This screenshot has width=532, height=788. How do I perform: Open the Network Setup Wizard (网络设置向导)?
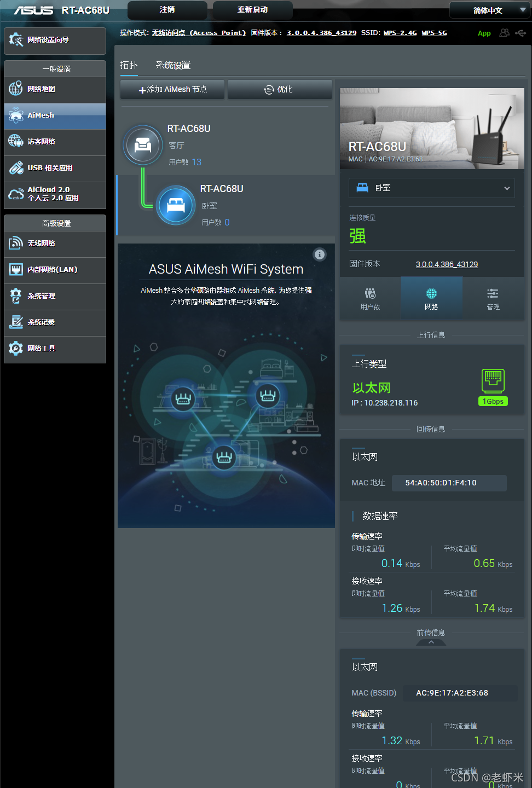click(x=55, y=40)
